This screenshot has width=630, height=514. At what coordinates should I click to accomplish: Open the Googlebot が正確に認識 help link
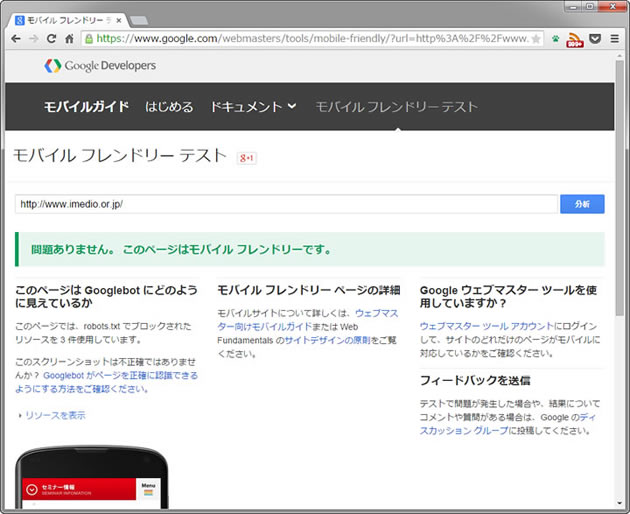pos(106,382)
